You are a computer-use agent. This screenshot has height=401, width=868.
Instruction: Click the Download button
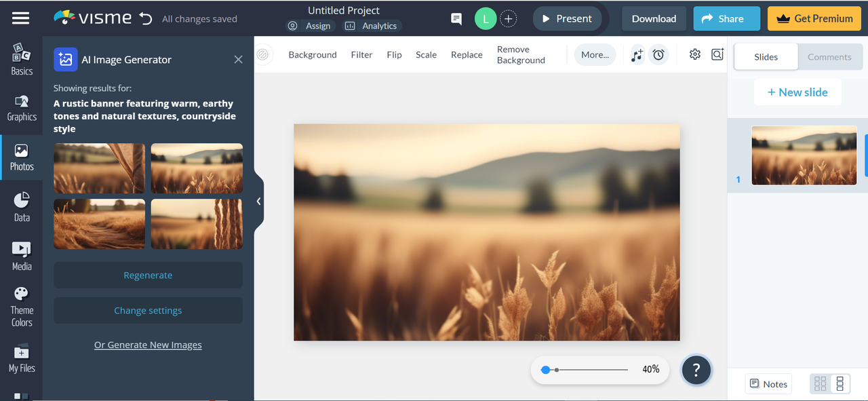tap(654, 19)
